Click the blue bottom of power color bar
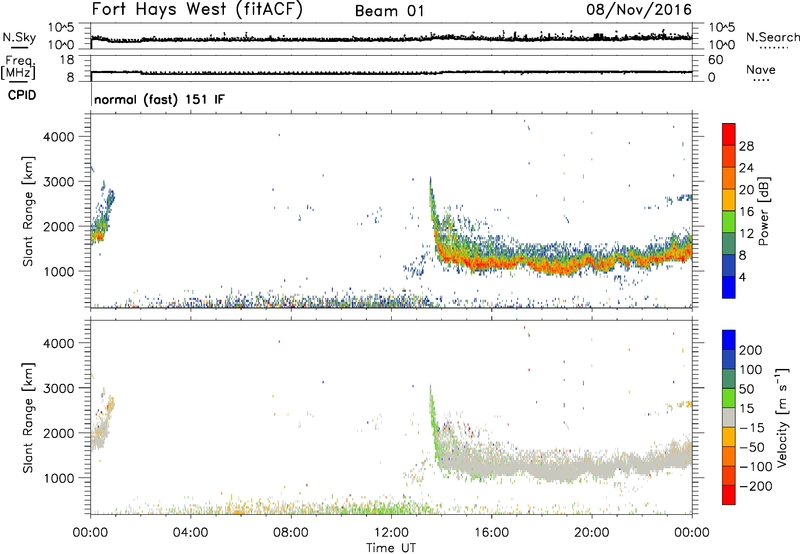The height and width of the screenshot is (554, 800). (x=729, y=287)
